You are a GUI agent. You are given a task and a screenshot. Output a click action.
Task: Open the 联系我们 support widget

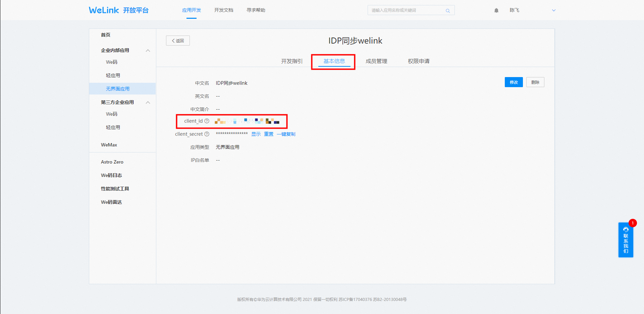pos(626,240)
